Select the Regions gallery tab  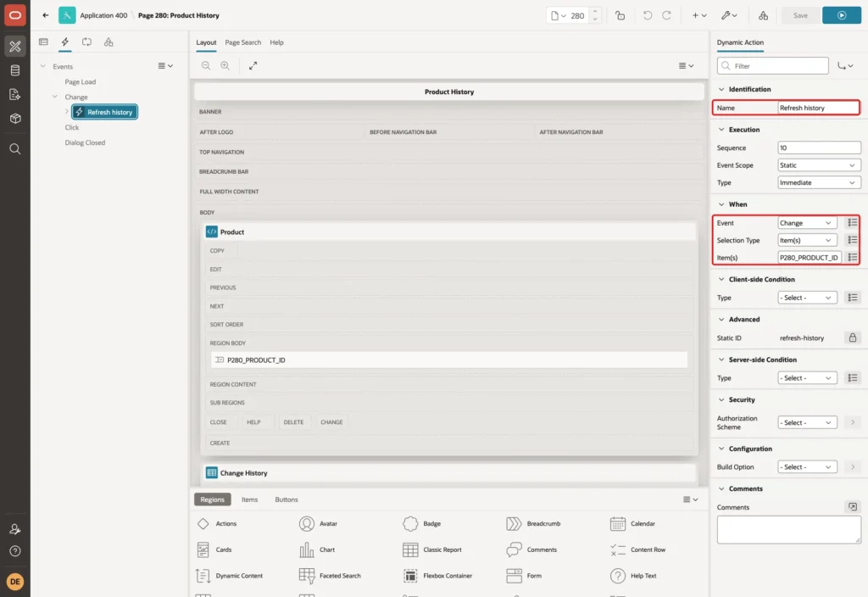212,499
